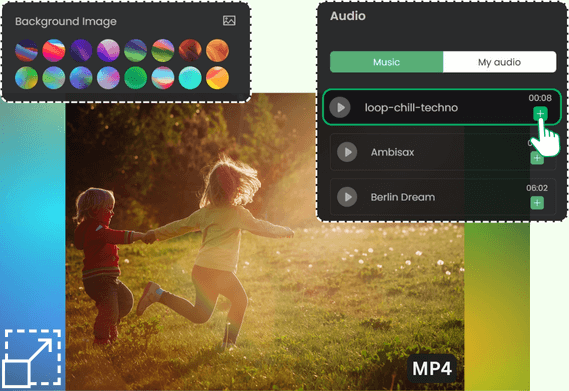This screenshot has width=569, height=391.
Task: Choose the fourth bottom-row swatch, blue-pink pastel
Action: [108, 78]
